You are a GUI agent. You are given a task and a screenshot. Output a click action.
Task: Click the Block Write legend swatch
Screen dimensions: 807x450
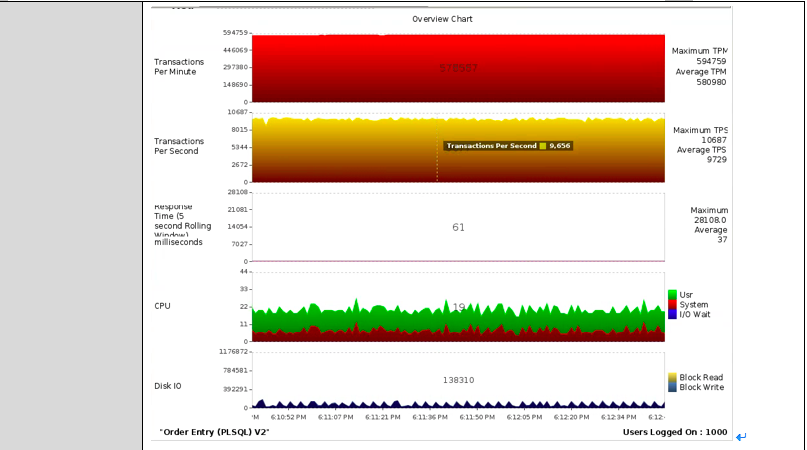[672, 387]
